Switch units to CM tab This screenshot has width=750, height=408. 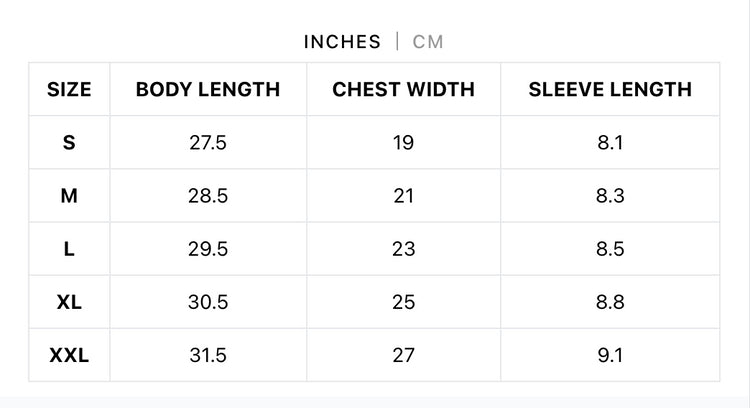pyautogui.click(x=428, y=42)
